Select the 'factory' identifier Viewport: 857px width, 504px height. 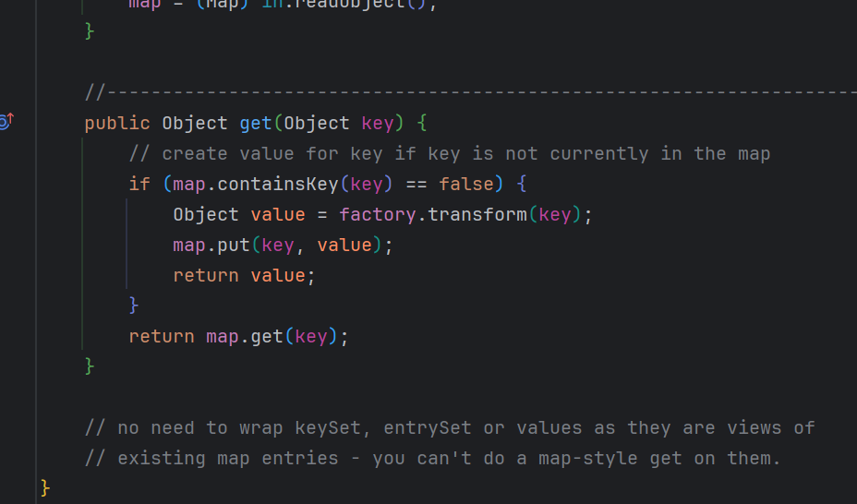tap(372, 215)
